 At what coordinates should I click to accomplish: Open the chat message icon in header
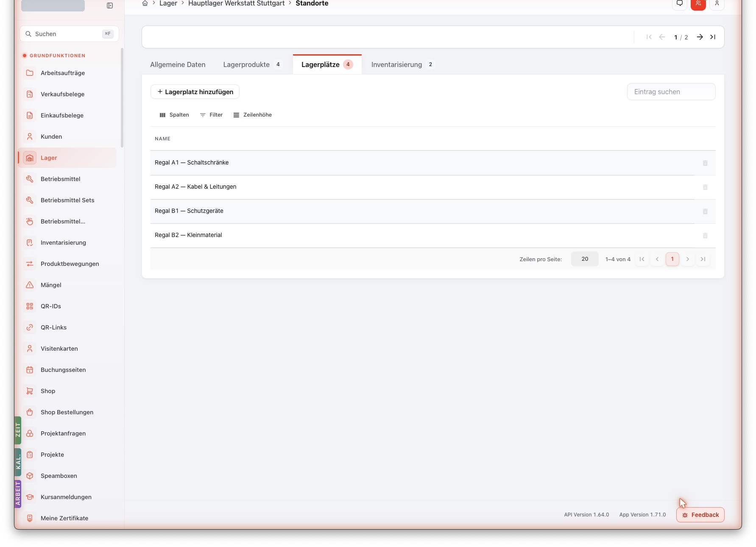point(680,4)
